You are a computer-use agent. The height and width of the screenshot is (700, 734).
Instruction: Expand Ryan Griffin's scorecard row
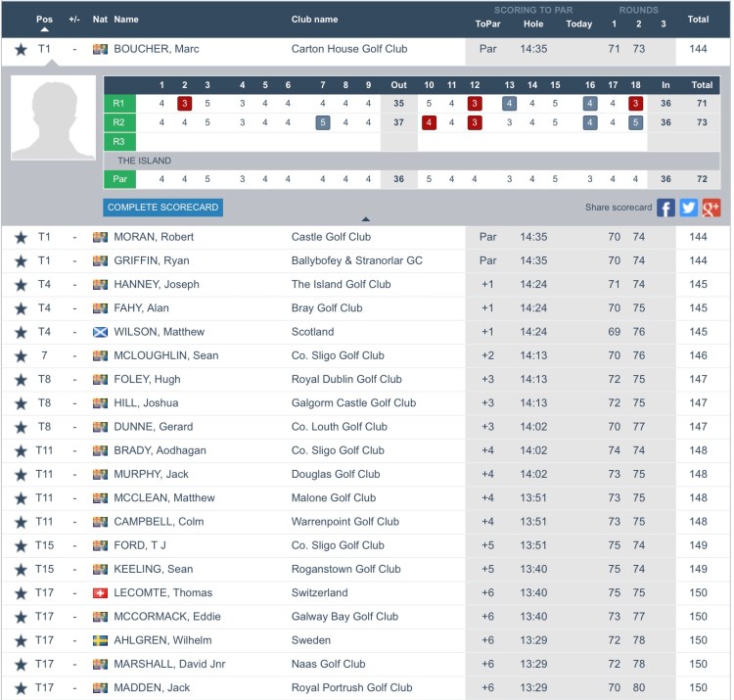(x=152, y=260)
